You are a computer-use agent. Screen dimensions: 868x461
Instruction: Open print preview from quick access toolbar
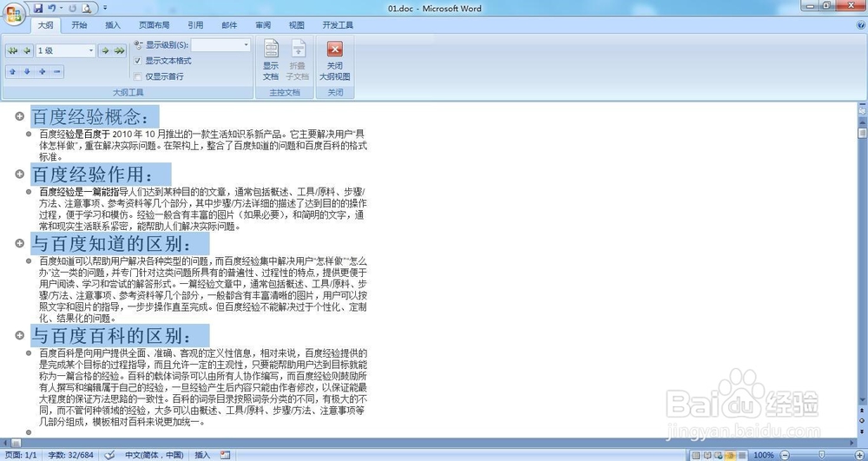[86, 9]
